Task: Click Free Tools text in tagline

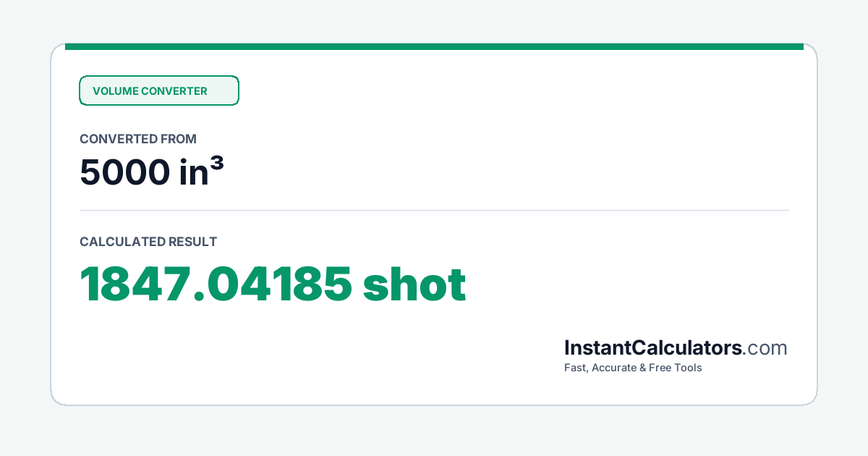Action: pyautogui.click(x=676, y=368)
